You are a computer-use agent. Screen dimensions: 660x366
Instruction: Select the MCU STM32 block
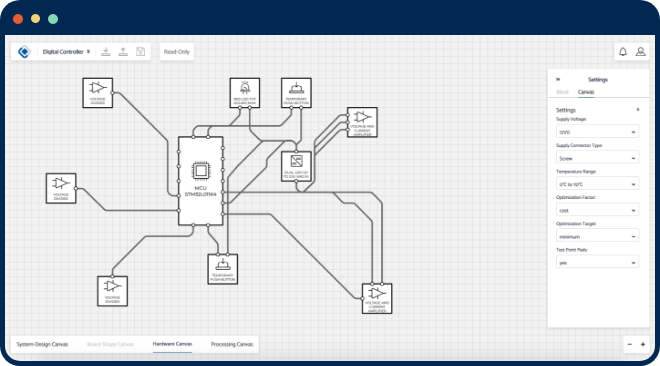(x=201, y=181)
